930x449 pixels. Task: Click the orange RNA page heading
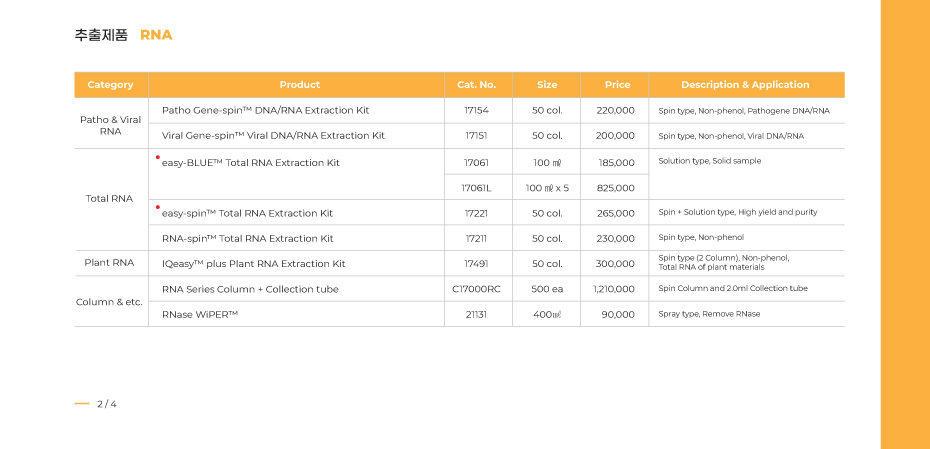coord(156,35)
